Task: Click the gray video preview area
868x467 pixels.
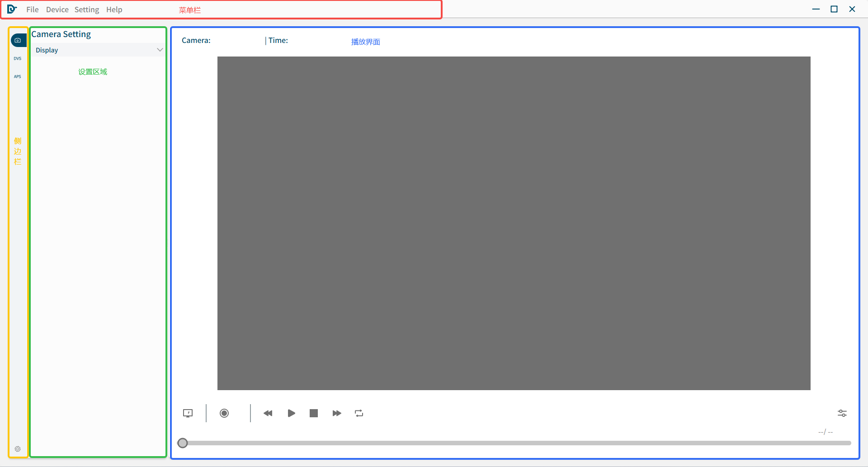Action: 514,223
